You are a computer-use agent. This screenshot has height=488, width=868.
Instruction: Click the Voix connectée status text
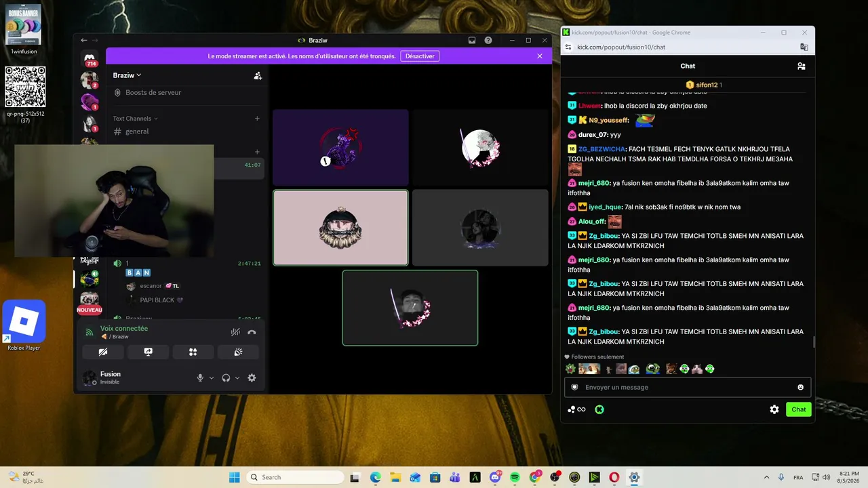coord(124,328)
